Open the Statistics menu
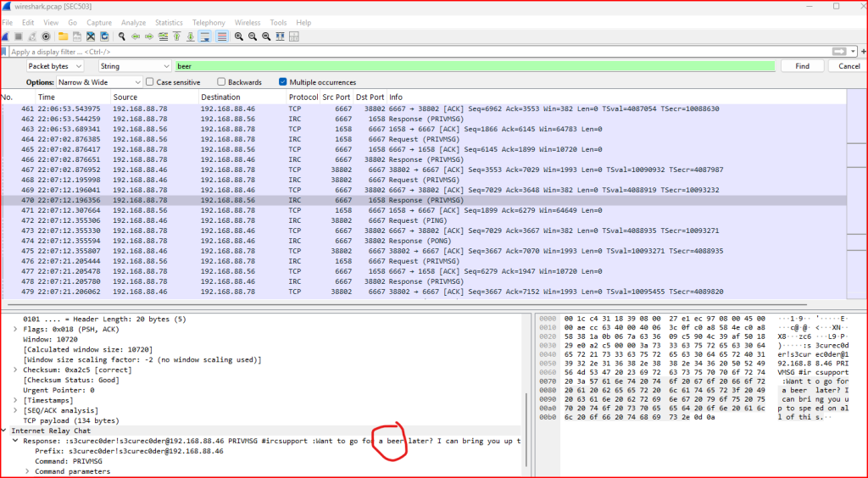This screenshot has width=868, height=478. 169,23
